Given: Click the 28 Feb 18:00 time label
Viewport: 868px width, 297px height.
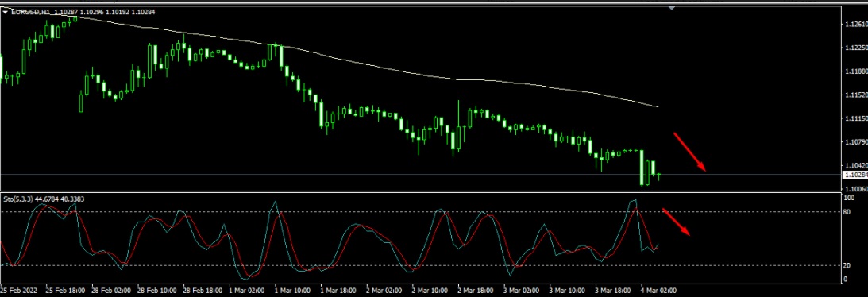Looking at the screenshot, I should click(203, 290).
